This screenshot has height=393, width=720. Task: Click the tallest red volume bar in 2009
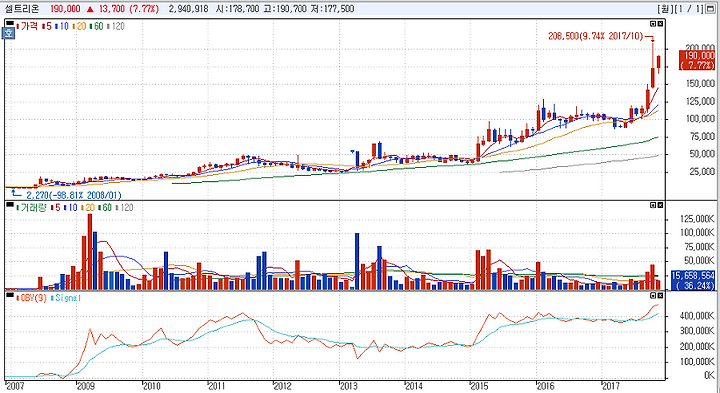click(x=90, y=252)
